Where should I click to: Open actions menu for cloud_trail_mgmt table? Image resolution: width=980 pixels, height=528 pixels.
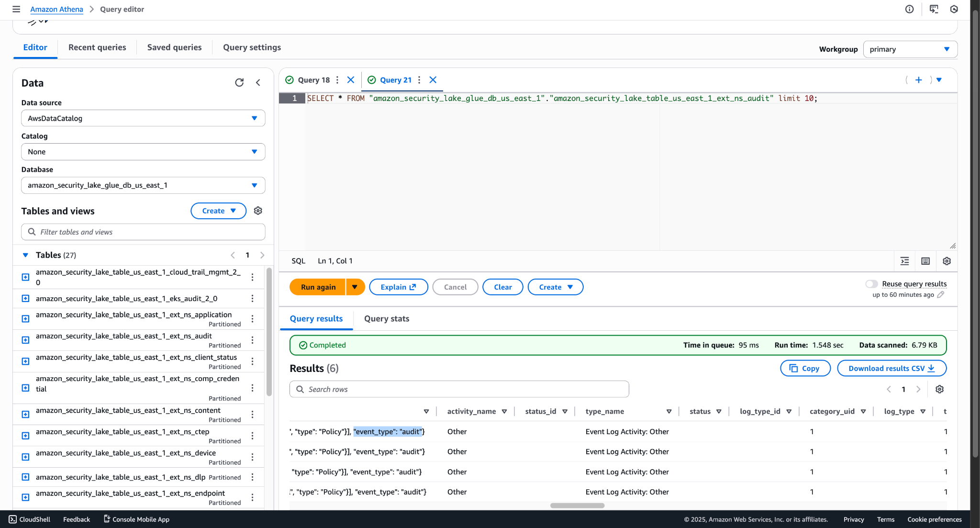pyautogui.click(x=252, y=277)
